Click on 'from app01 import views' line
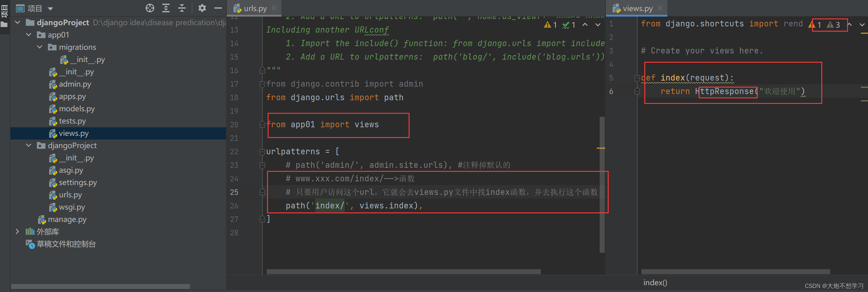 point(323,125)
